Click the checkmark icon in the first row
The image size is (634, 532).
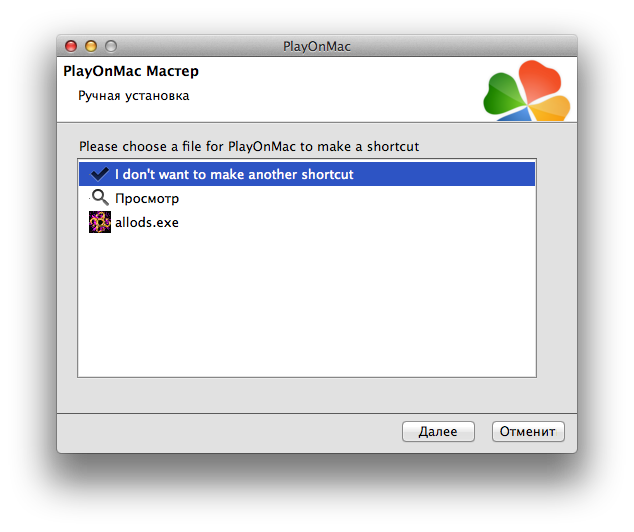(99, 174)
